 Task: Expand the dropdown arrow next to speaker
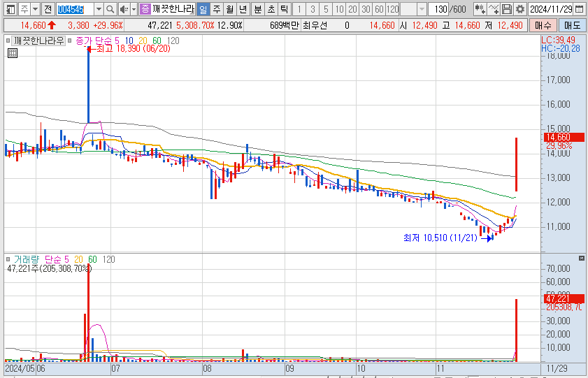pyautogui.click(x=134, y=9)
